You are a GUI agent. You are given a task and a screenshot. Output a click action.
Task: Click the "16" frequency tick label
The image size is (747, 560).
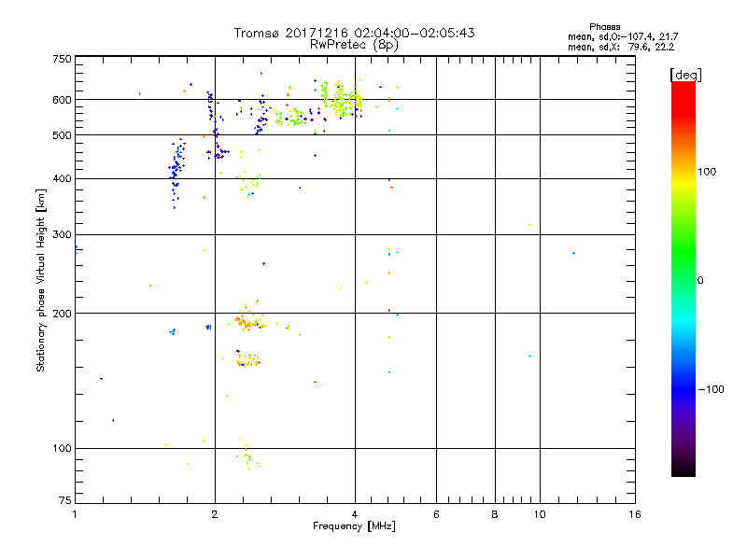click(635, 514)
